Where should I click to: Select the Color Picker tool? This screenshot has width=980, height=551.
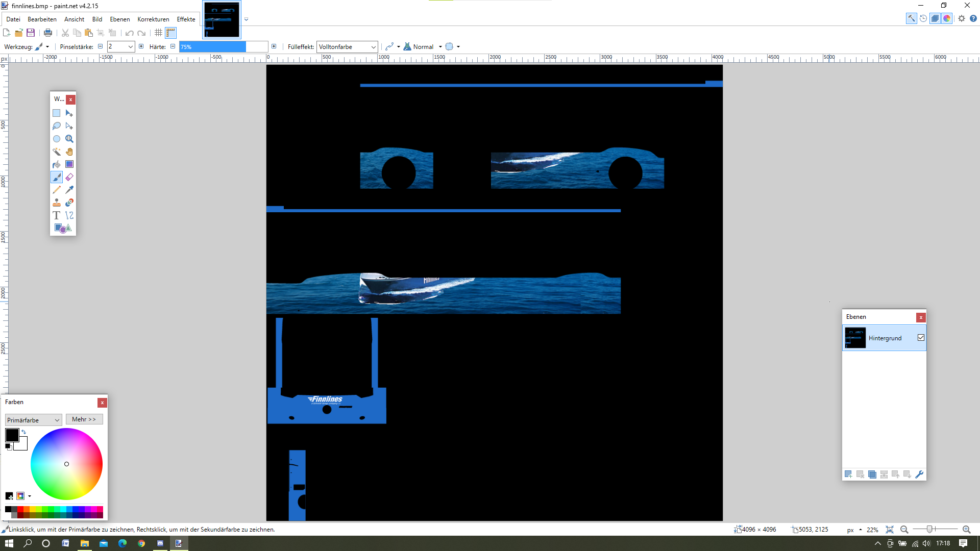click(x=69, y=190)
